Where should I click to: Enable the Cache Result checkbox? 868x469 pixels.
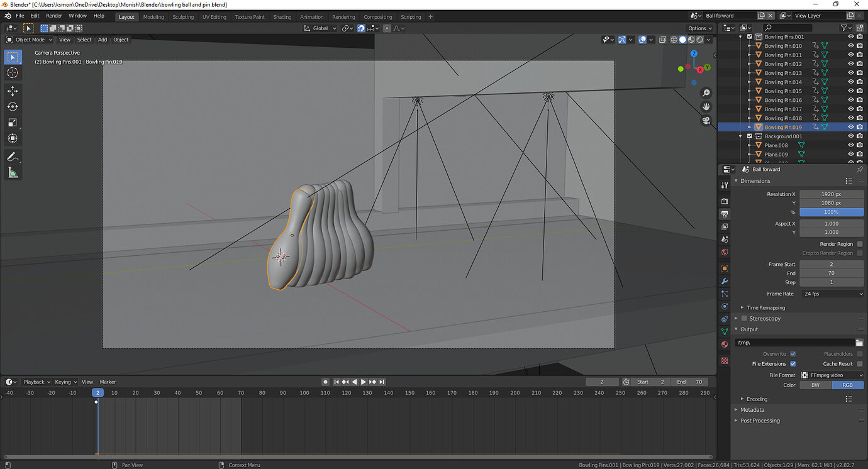[860, 364]
